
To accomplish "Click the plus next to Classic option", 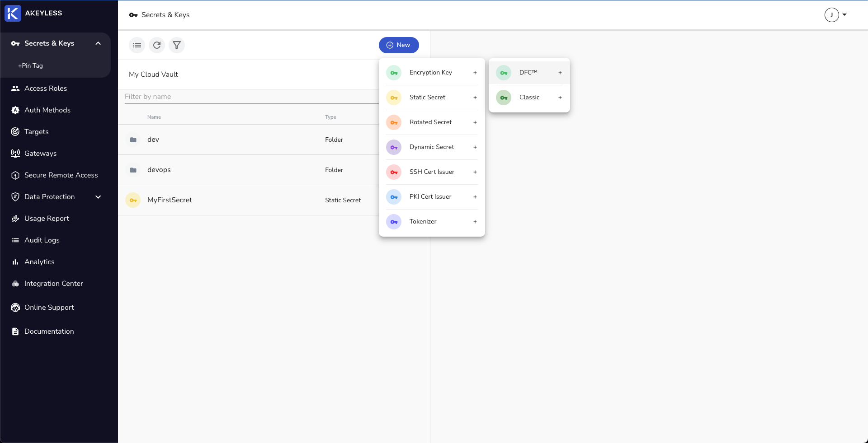I will pos(560,98).
